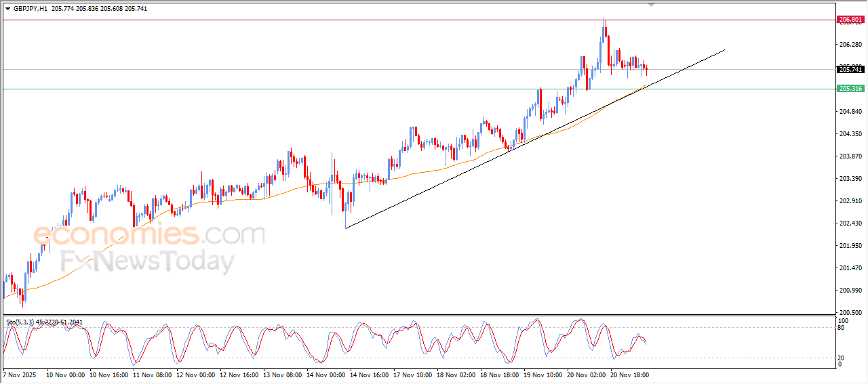868x384 pixels.
Task: Select the green 205.316 price label
Action: pyautogui.click(x=850, y=89)
